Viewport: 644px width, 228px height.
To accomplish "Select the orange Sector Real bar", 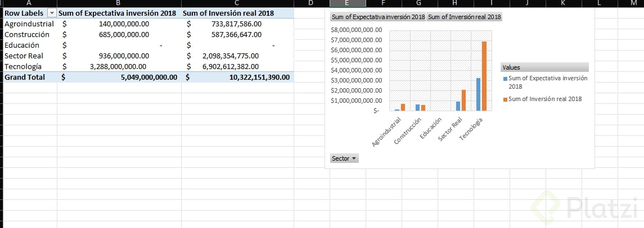I will click(x=463, y=100).
